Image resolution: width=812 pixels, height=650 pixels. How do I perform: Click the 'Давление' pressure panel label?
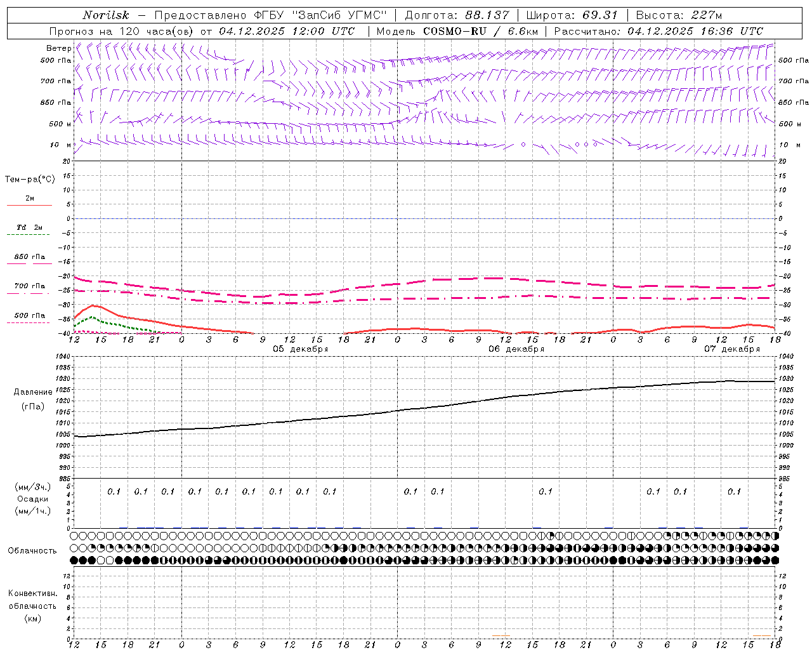(x=33, y=392)
